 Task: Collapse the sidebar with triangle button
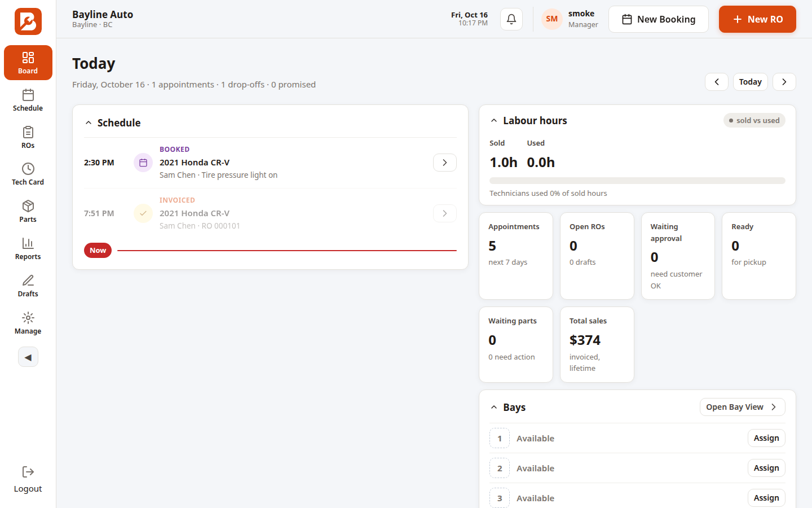tap(28, 357)
